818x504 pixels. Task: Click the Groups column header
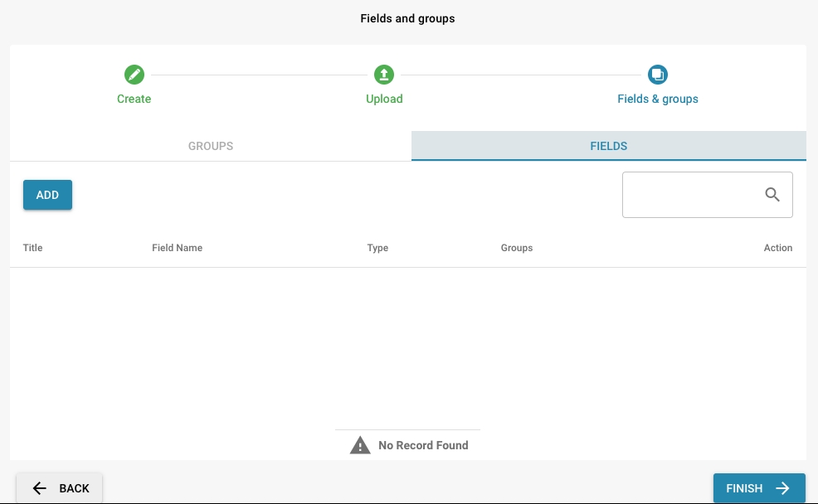[x=516, y=248]
